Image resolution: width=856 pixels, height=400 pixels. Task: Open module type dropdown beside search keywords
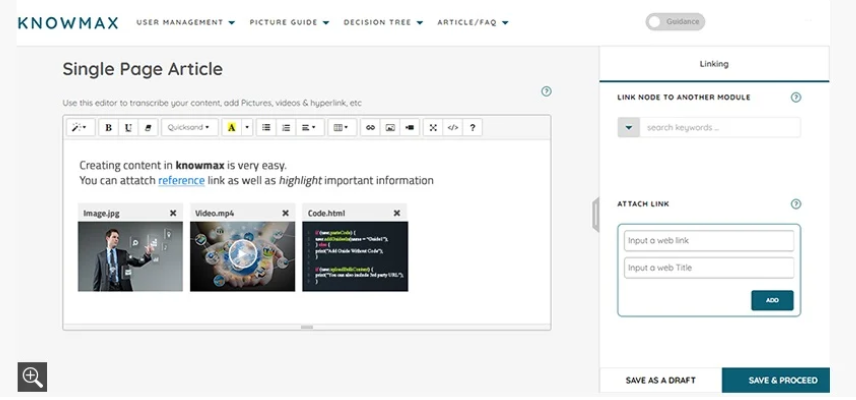(x=629, y=128)
